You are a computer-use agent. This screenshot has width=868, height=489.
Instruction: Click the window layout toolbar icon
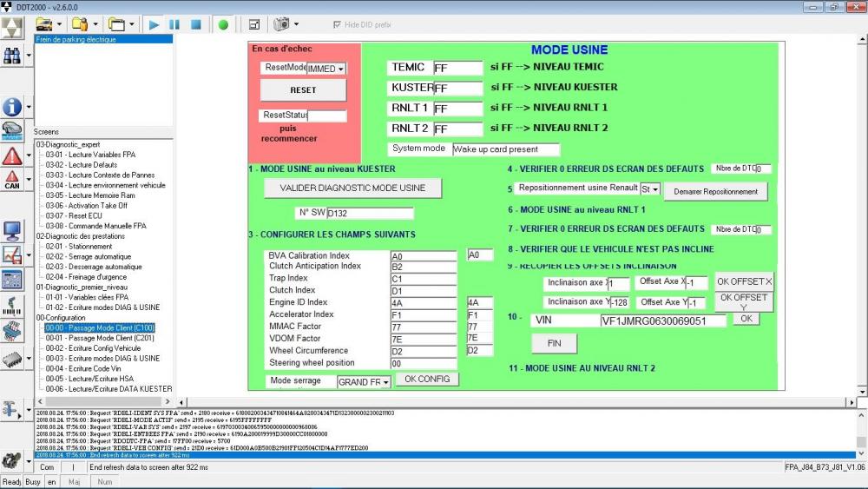[254, 24]
